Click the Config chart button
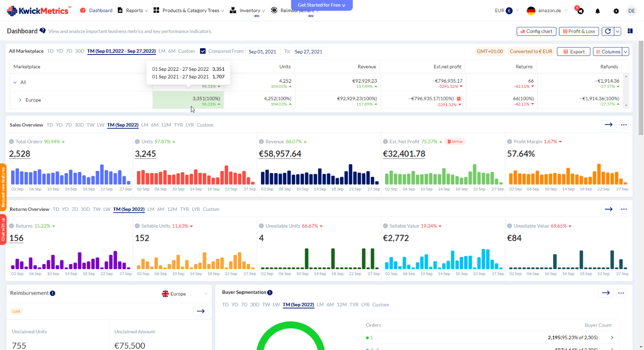 [x=536, y=31]
